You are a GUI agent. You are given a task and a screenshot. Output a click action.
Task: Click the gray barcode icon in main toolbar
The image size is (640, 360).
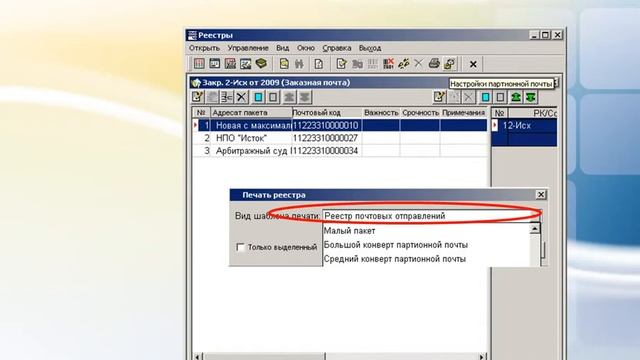point(373,64)
